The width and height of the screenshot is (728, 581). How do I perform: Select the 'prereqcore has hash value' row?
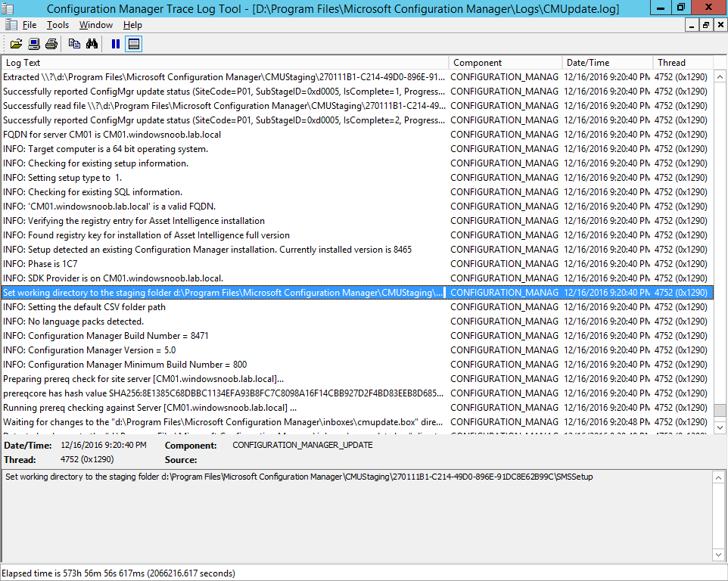357,393
